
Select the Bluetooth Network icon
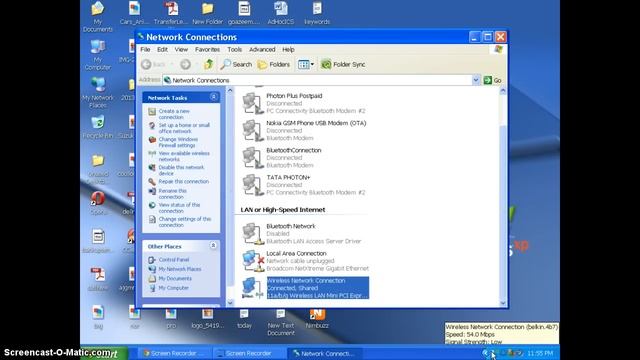[253, 233]
